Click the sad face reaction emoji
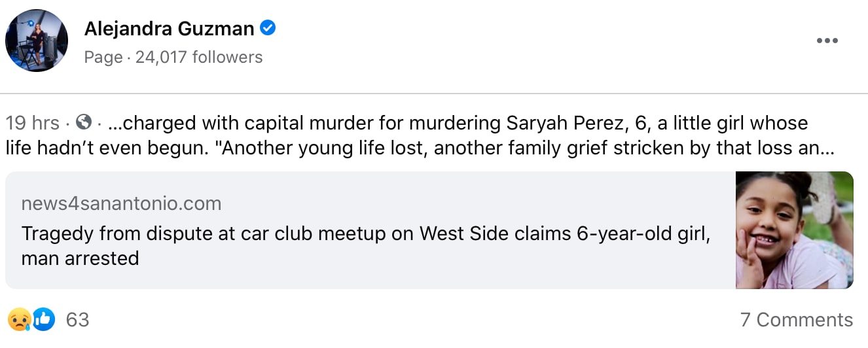 click(18, 320)
